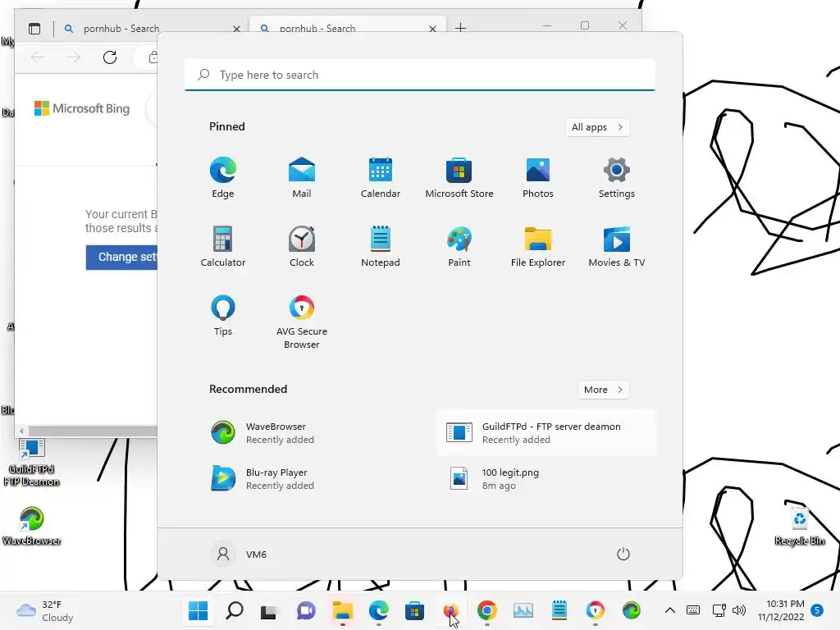Image resolution: width=840 pixels, height=630 pixels.
Task: Open AVG Secure Browser on taskbar
Action: [596, 610]
